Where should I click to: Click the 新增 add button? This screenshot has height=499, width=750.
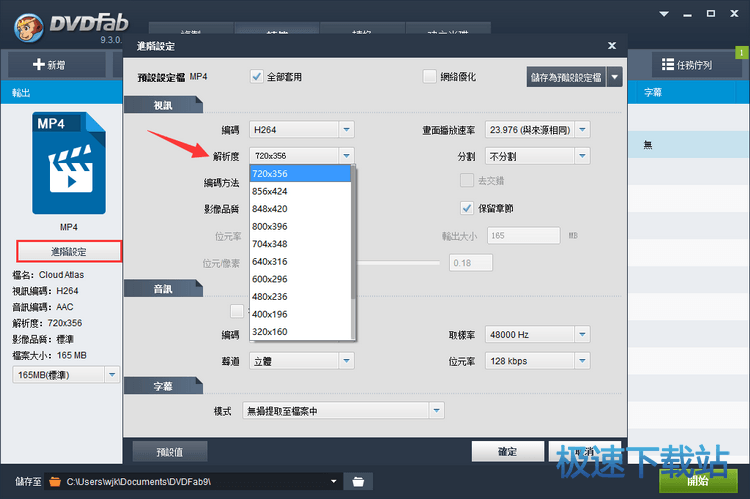point(56,65)
